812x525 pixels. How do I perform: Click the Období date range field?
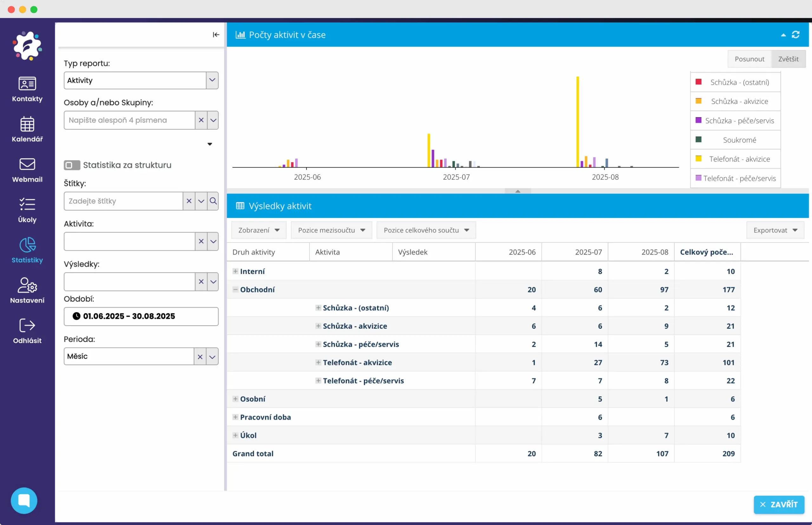coord(141,317)
